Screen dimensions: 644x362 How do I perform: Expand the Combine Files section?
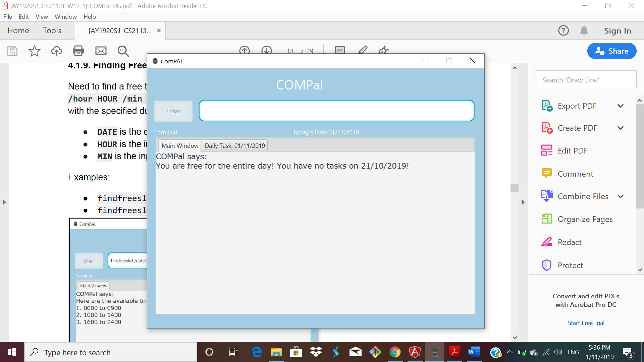pyautogui.click(x=620, y=196)
